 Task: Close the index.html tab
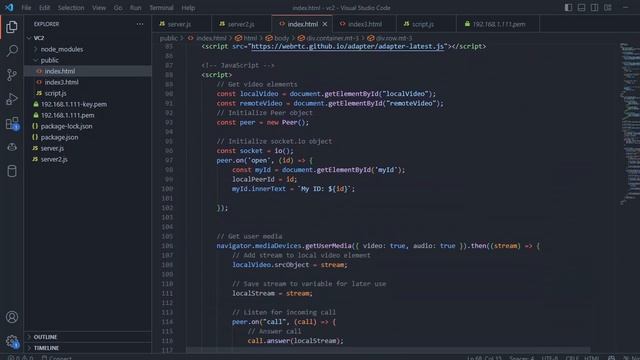tap(325, 24)
